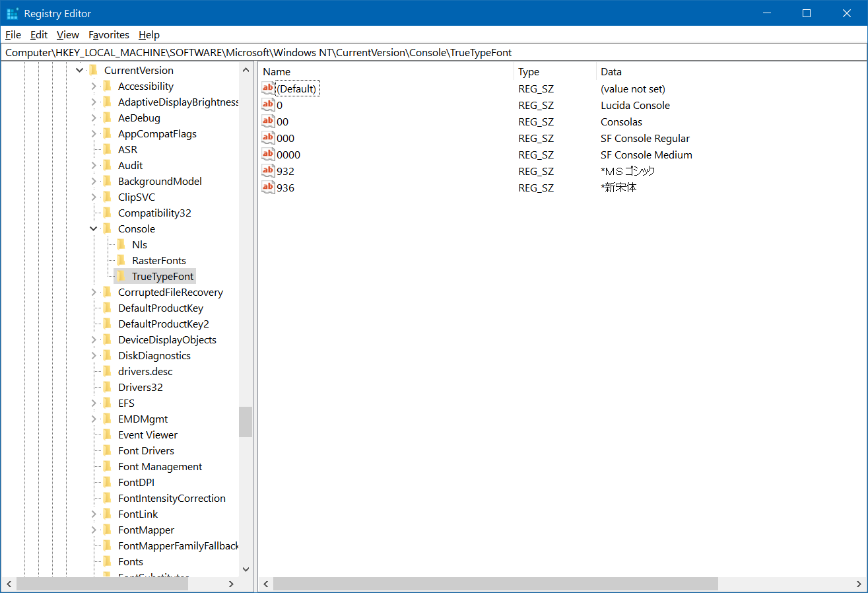
Task: Click the folder icon next to Compatibility32
Action: coord(107,213)
